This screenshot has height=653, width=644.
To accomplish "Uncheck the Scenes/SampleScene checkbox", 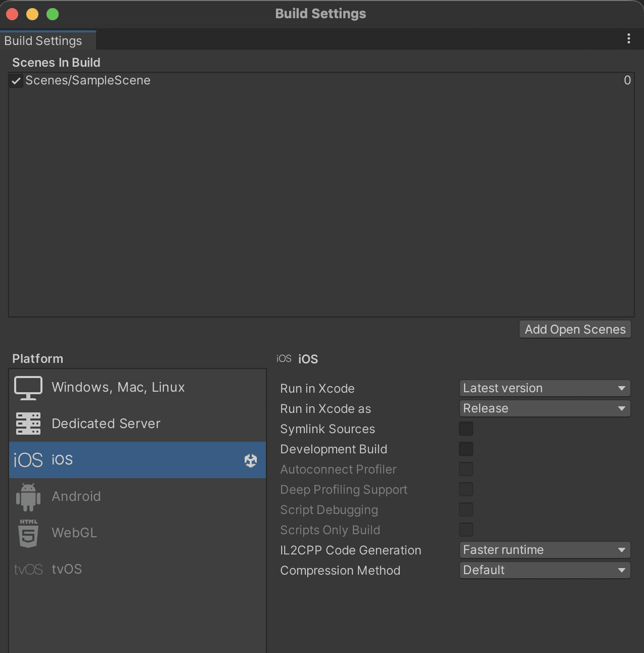I will tap(16, 80).
